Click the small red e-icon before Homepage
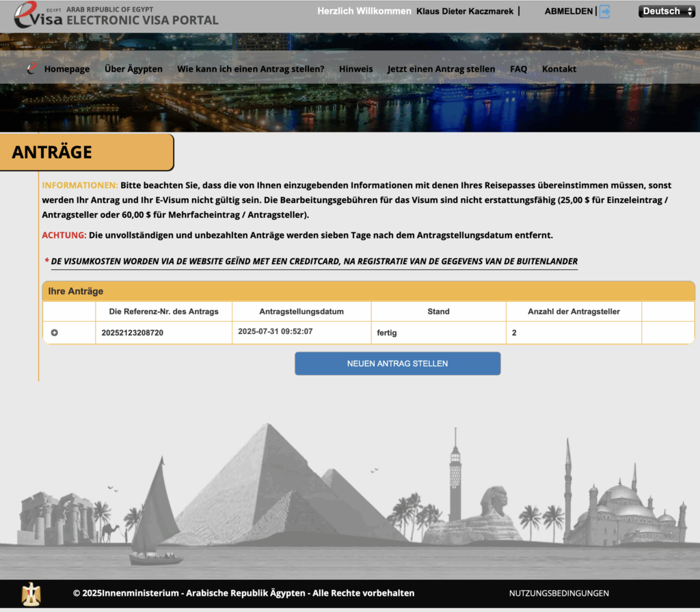Viewport: 700px width, 612px height. (32, 68)
